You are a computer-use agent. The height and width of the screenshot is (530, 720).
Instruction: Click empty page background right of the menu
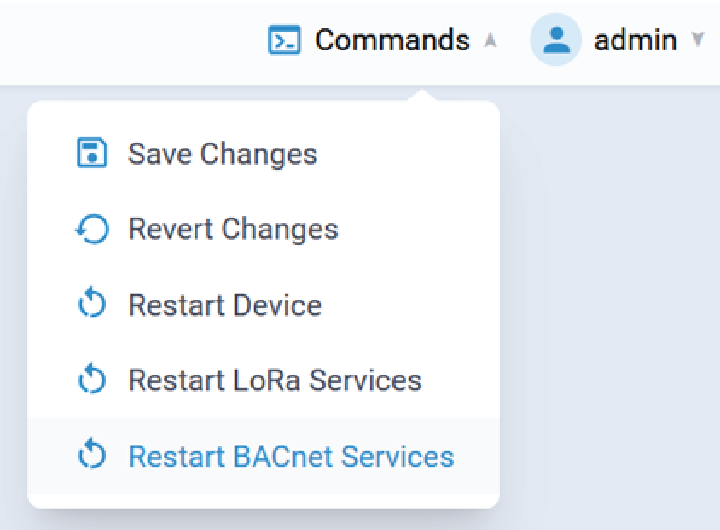pyautogui.click(x=610, y=300)
